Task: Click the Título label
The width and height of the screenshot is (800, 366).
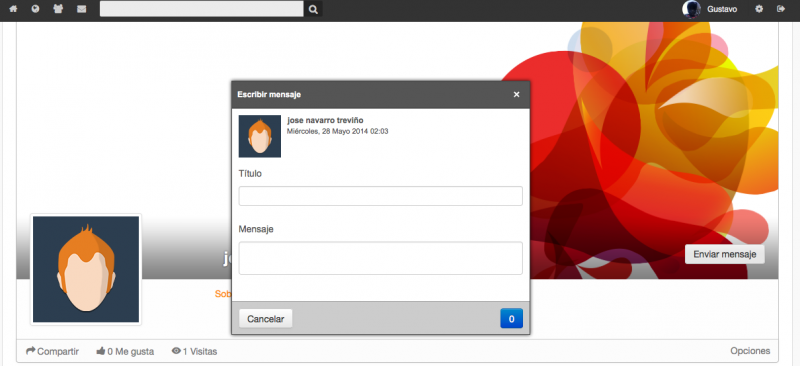Action: [x=250, y=174]
